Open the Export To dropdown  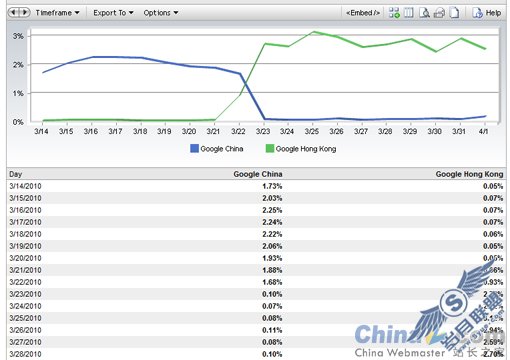[x=113, y=13]
